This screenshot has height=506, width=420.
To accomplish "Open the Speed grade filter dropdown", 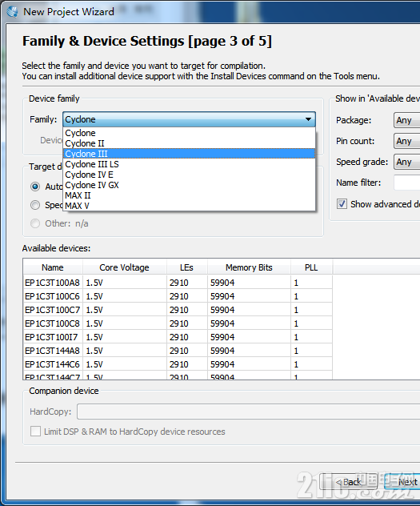I will tap(406, 162).
